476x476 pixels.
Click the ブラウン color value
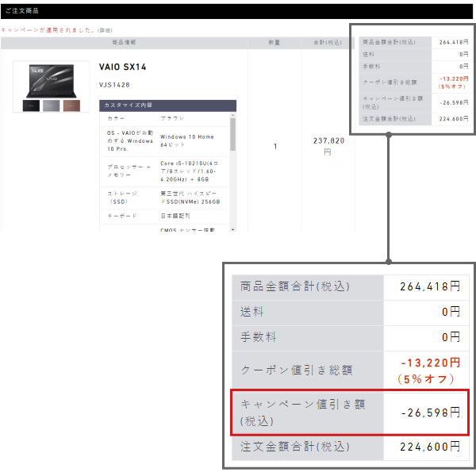pos(172,118)
